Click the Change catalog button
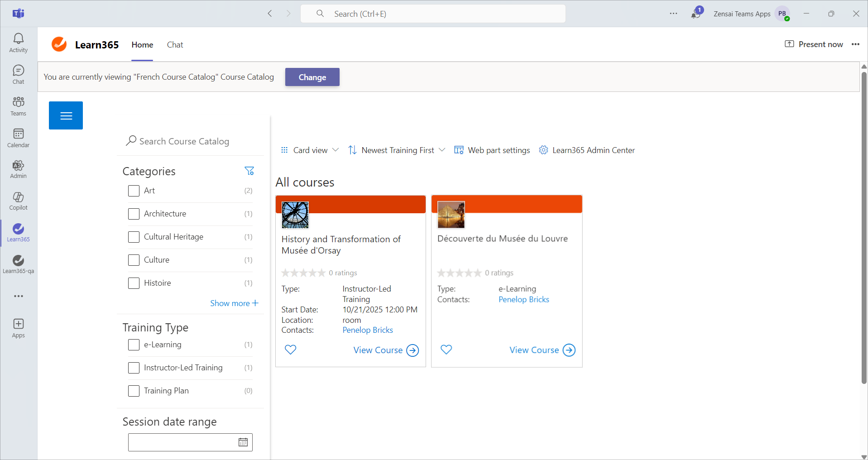868x460 pixels. [x=312, y=77]
